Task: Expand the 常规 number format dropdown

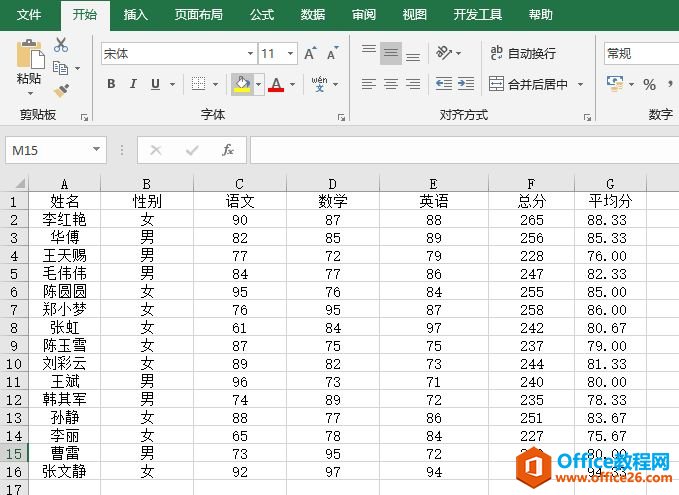Action: [640, 53]
